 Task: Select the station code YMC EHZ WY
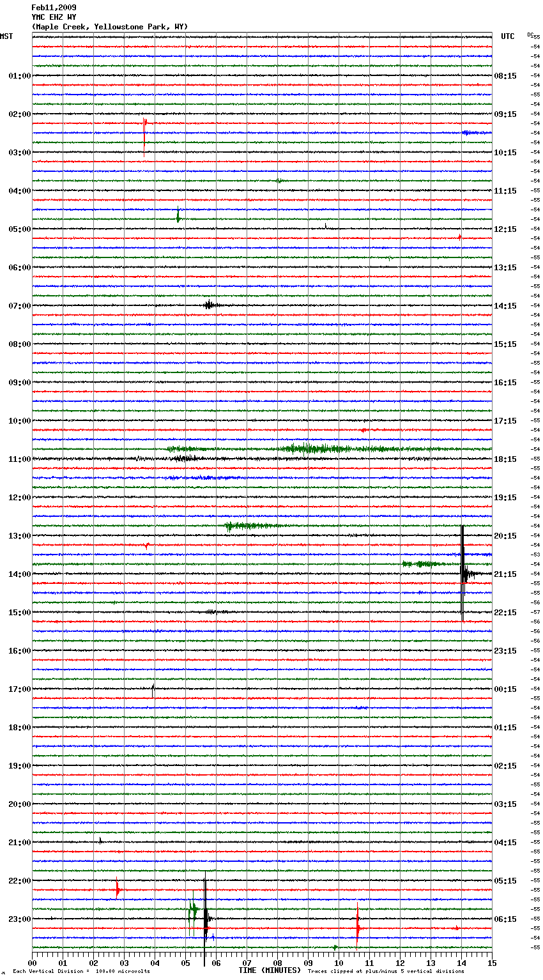pos(54,17)
